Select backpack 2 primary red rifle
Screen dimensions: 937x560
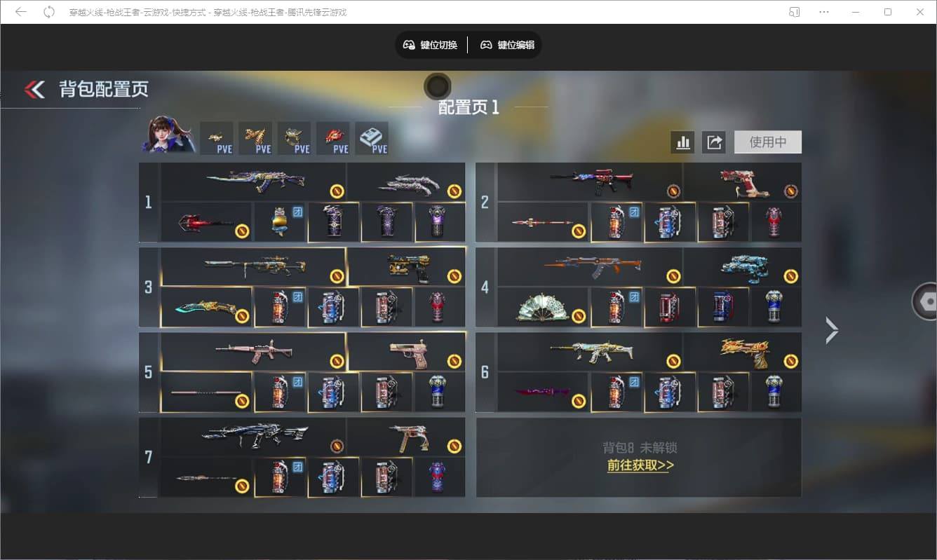[590, 182]
